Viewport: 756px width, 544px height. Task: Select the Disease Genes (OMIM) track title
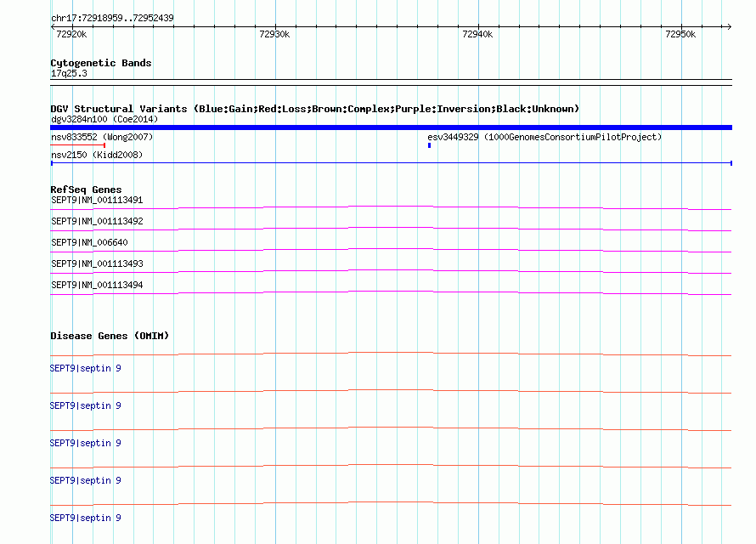pyautogui.click(x=110, y=336)
